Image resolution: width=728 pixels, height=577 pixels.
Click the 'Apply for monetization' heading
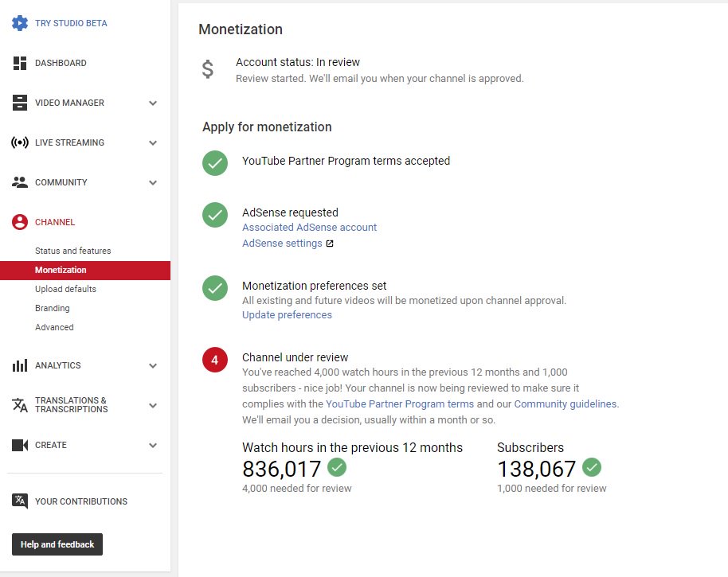267,127
